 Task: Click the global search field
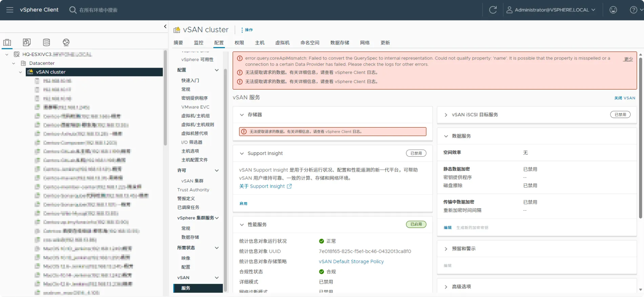(98, 10)
